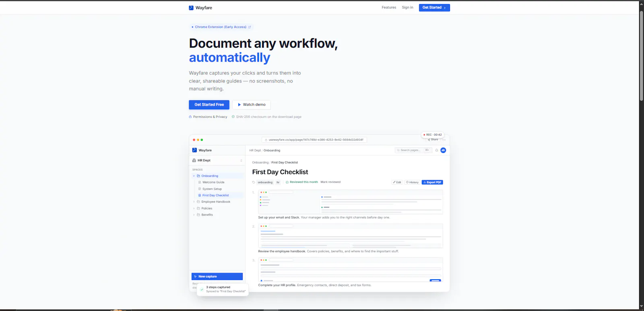Open the Sign in nav link
Viewport: 644px width, 311px height.
407,8
